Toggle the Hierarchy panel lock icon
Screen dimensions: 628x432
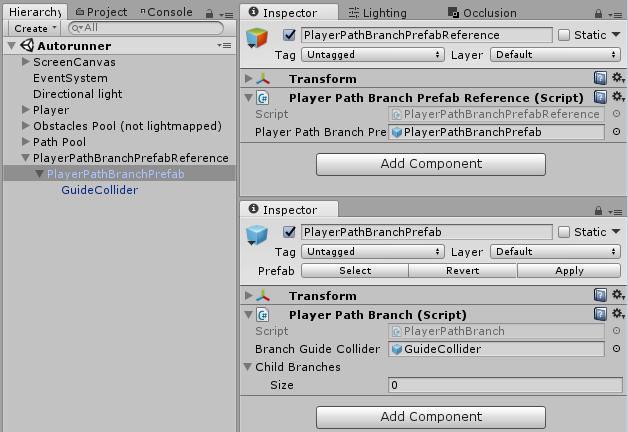click(x=209, y=14)
